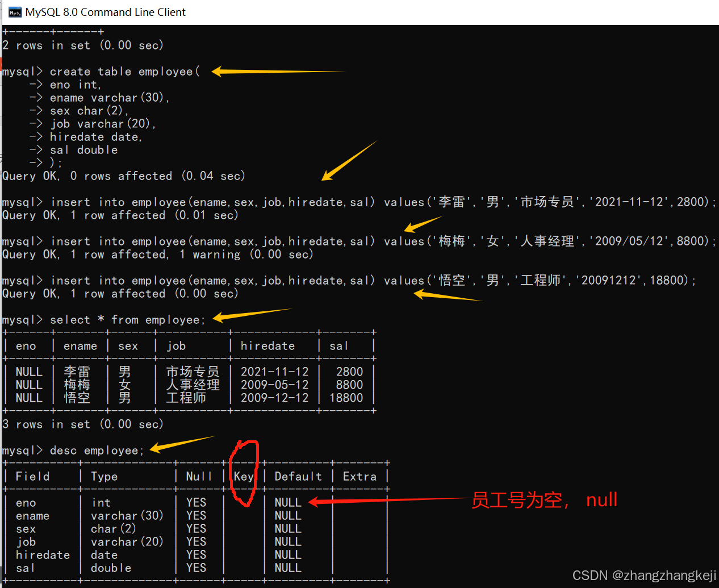Click the '2009-05-12' hiredate cell
719x588 pixels.
[x=274, y=385]
